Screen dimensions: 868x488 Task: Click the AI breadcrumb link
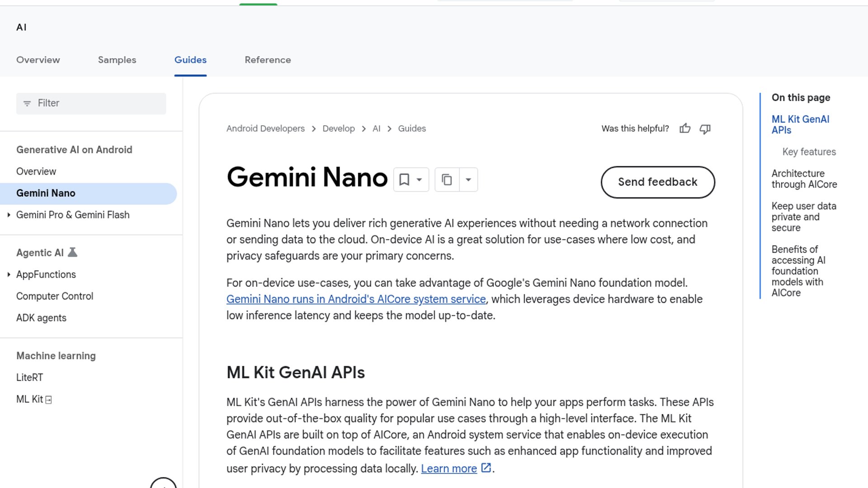pyautogui.click(x=377, y=129)
